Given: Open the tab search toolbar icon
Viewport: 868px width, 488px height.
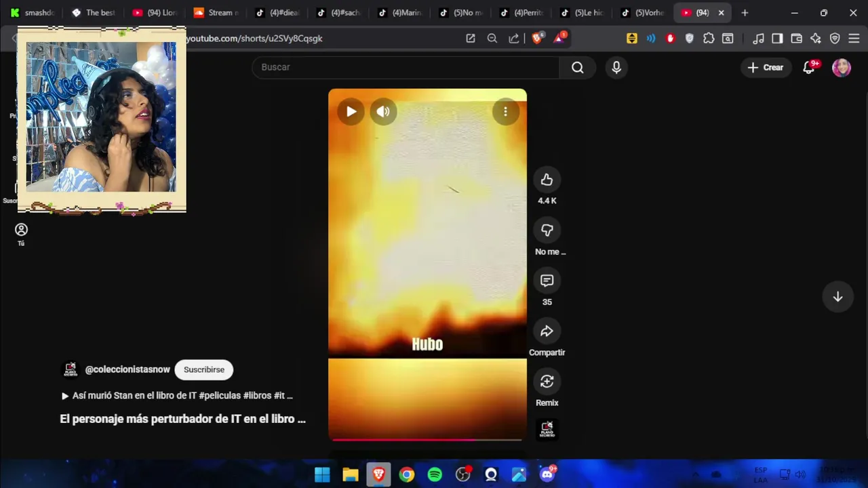Looking at the screenshot, I should tap(728, 39).
